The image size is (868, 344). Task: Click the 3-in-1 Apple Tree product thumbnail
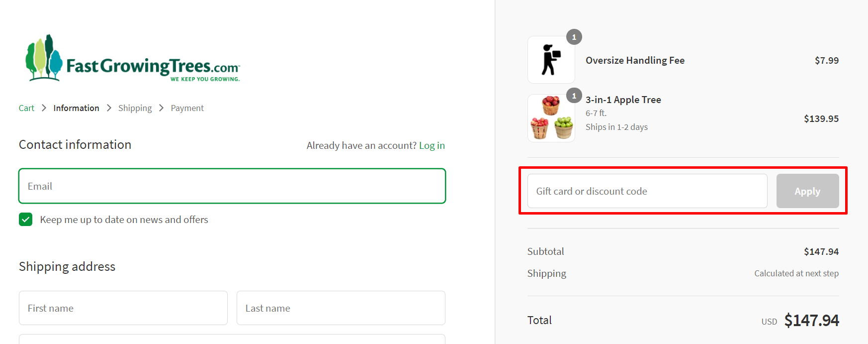point(551,118)
